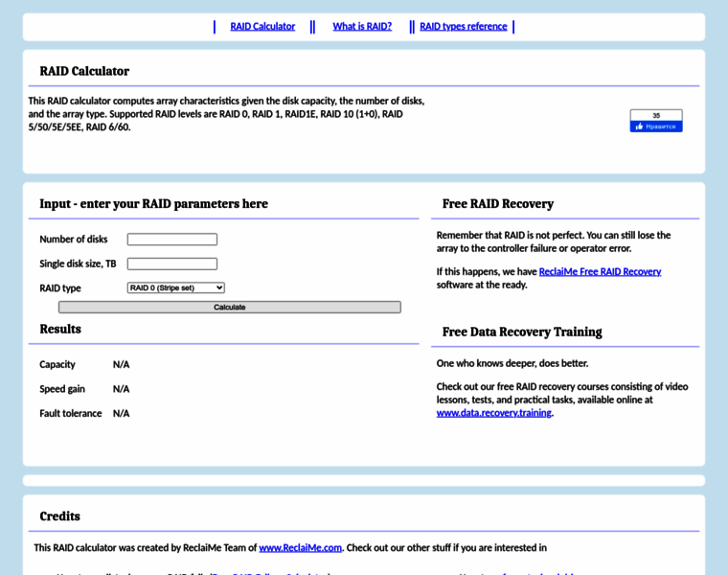Click the Like count of 35

[656, 115]
